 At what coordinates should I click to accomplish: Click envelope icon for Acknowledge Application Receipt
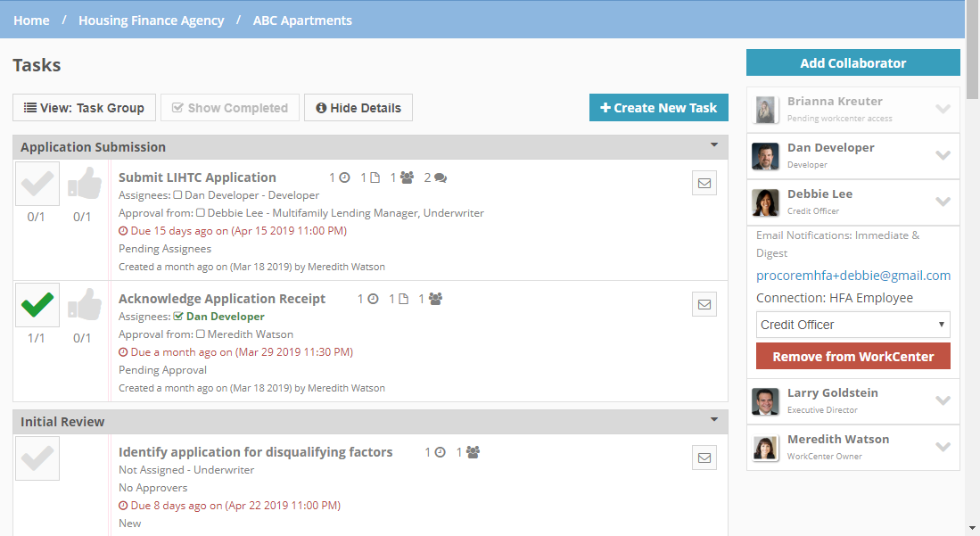[x=704, y=305]
